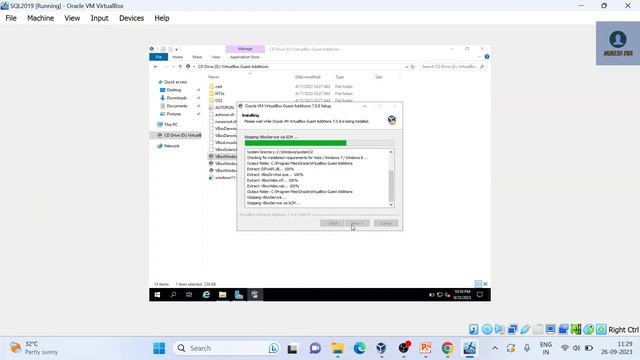Viewport: 640px width, 360px height.
Task: Click the recording status indicator icon
Action: coord(563,329)
